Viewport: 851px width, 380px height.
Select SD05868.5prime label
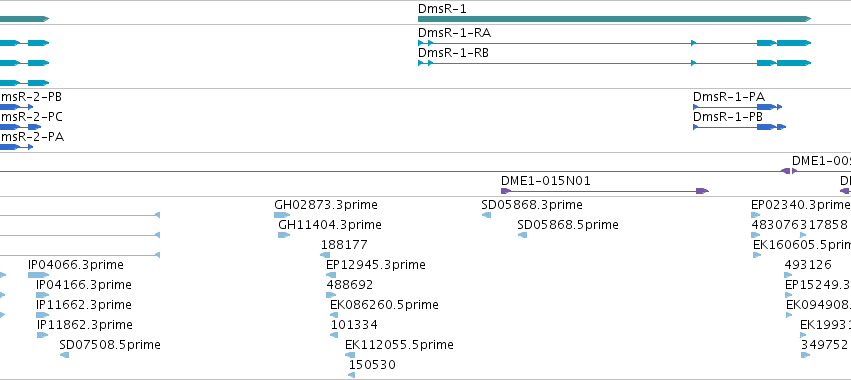pyautogui.click(x=568, y=225)
